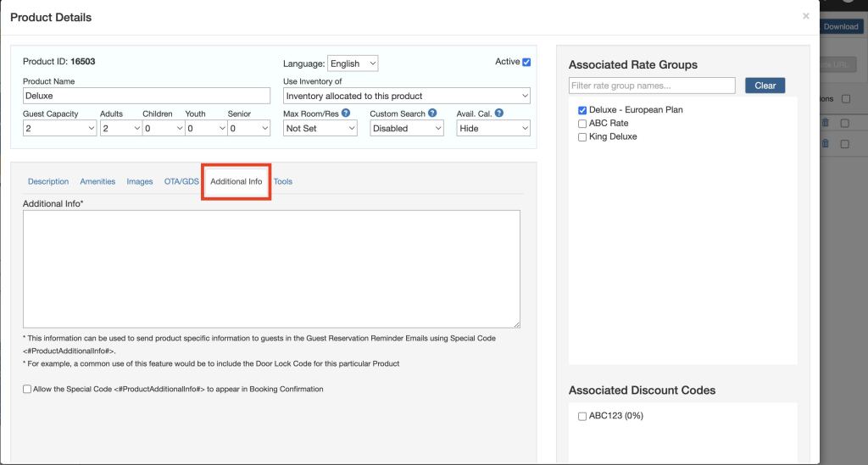Click inside the Additional Info text area
This screenshot has height=465, width=868.
271,268
